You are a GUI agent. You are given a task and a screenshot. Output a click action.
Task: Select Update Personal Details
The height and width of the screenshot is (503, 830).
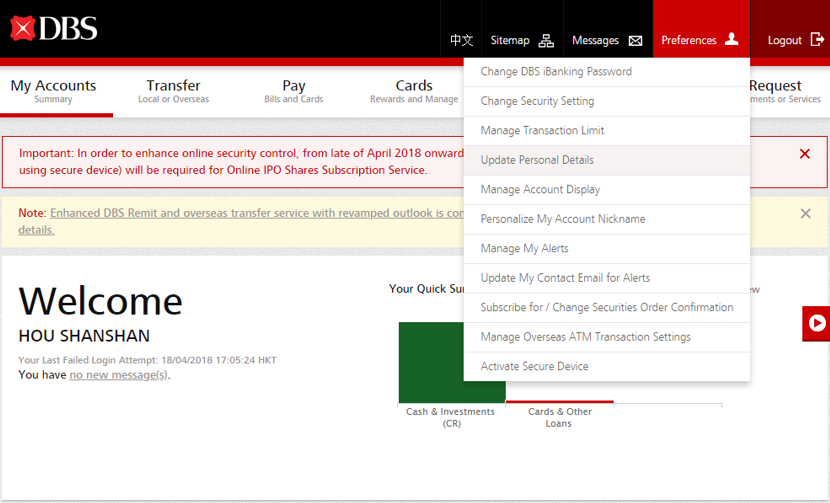[x=537, y=160]
